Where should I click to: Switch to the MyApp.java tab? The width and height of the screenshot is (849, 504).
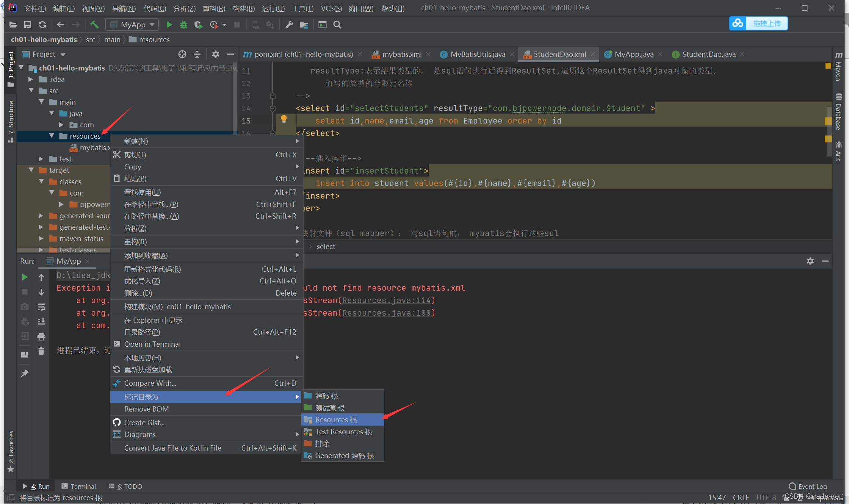coord(634,54)
